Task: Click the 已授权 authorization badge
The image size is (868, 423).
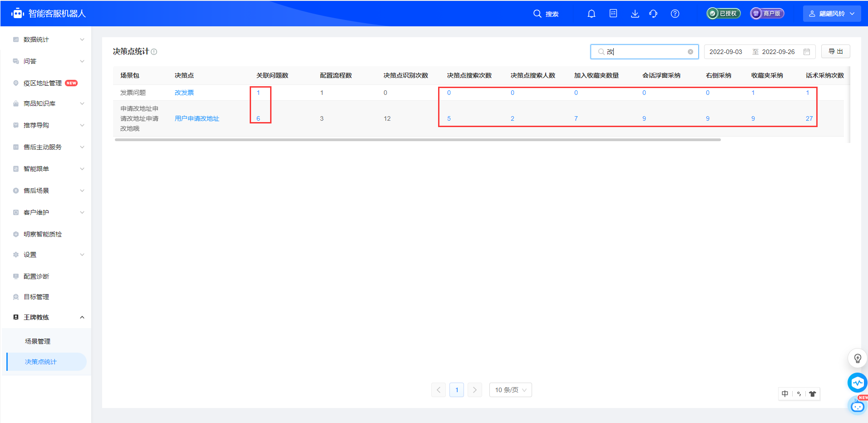Action: 724,14
